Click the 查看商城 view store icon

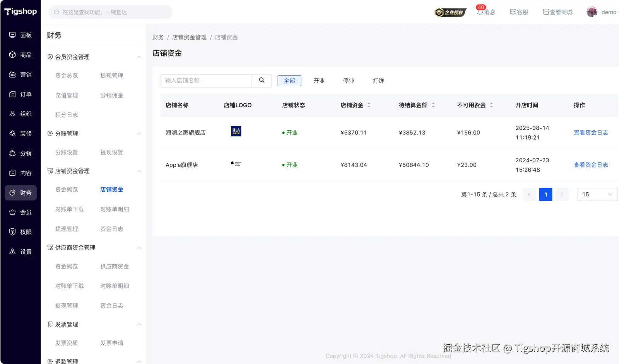[x=546, y=12]
